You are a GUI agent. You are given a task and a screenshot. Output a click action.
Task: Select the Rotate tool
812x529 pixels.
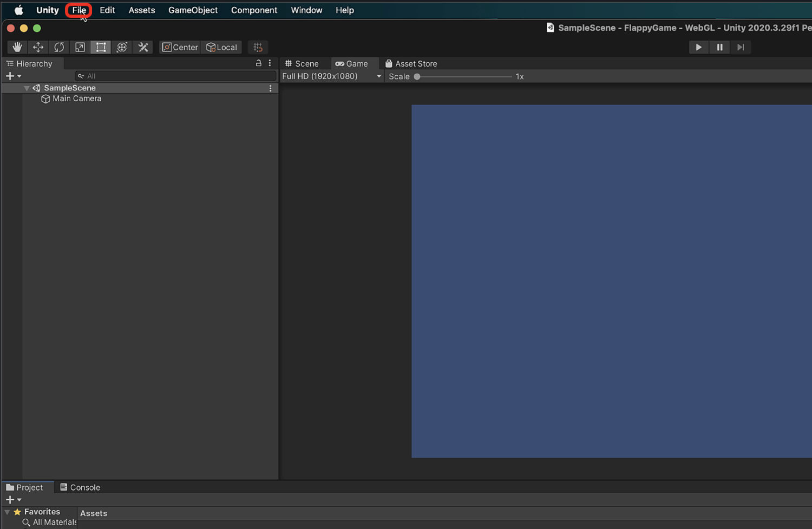(x=59, y=47)
